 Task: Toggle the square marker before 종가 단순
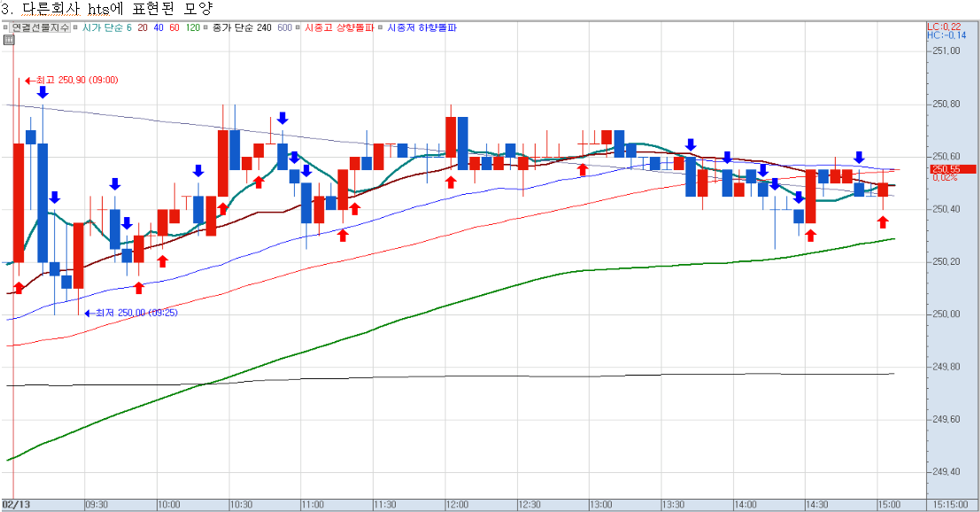point(207,27)
